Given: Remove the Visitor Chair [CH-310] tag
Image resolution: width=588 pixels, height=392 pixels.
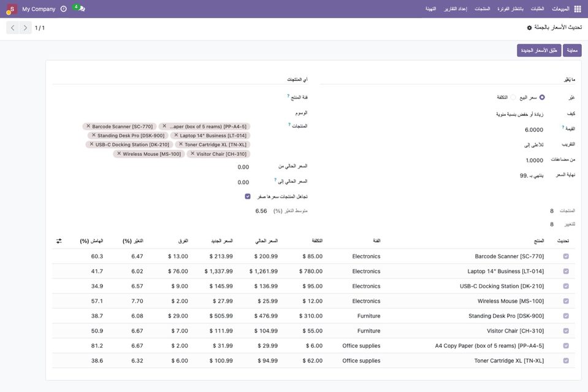Looking at the screenshot, I should 193,153.
